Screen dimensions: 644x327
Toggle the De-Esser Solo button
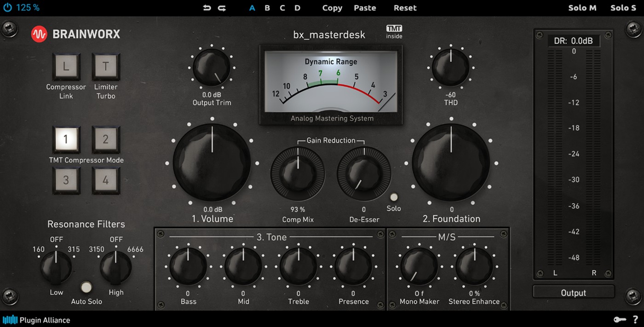coord(394,197)
